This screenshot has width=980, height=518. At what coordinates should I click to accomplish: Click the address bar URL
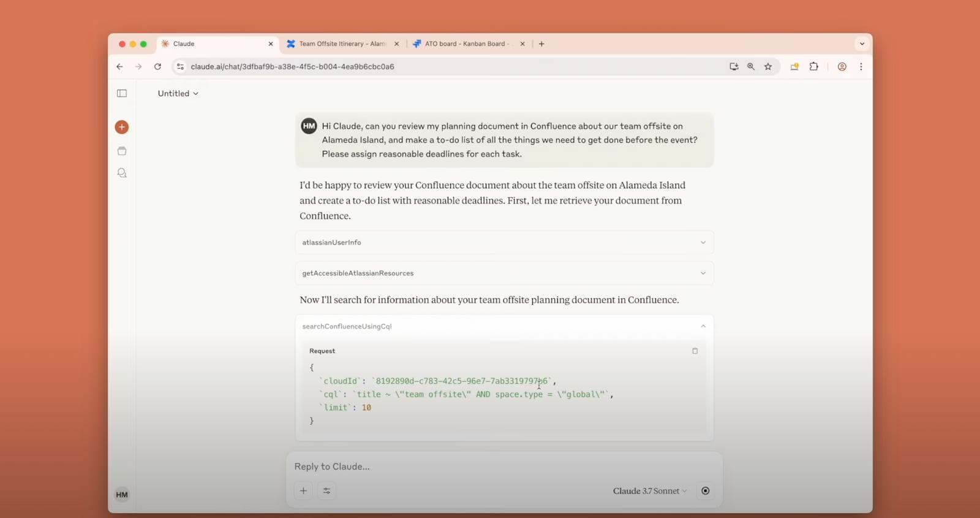tap(292, 67)
